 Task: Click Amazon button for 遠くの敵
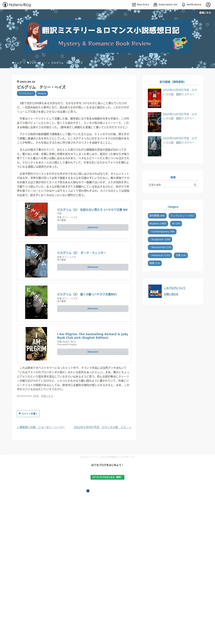[x=93, y=309]
